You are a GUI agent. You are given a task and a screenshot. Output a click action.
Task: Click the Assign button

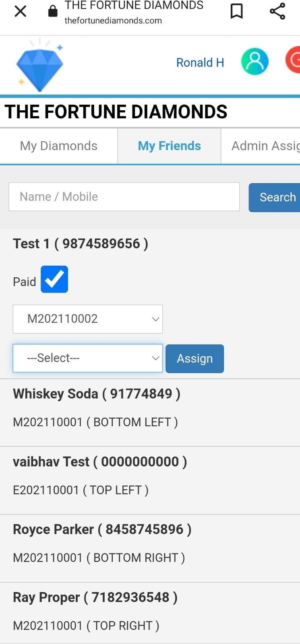tap(195, 359)
